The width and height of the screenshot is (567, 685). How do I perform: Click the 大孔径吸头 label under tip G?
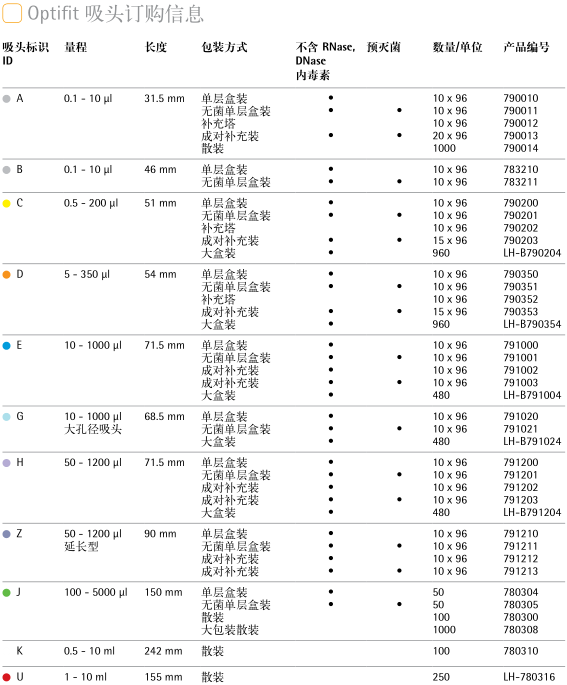93,429
